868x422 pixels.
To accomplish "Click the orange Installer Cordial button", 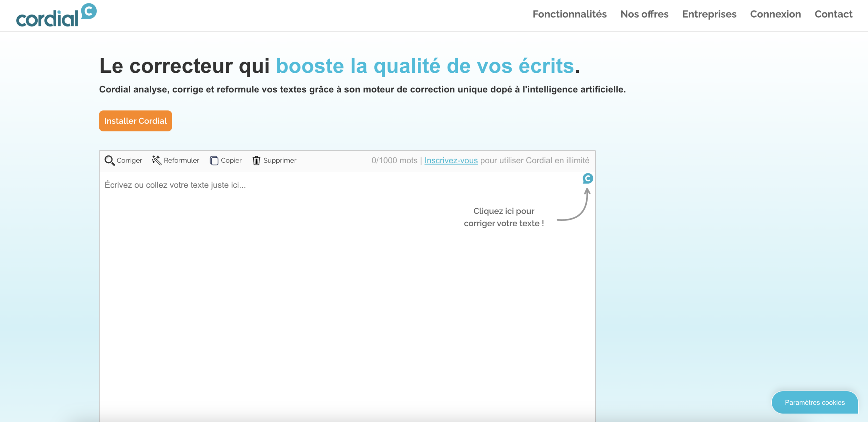I will pyautogui.click(x=135, y=121).
